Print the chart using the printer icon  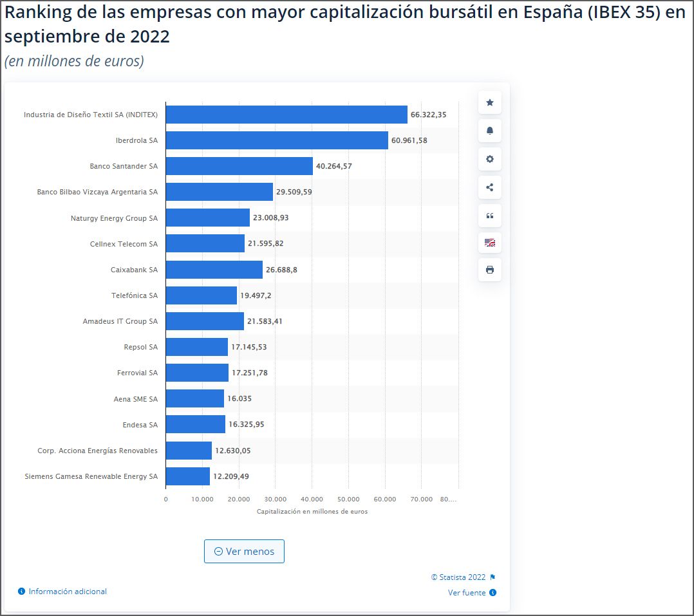489,270
